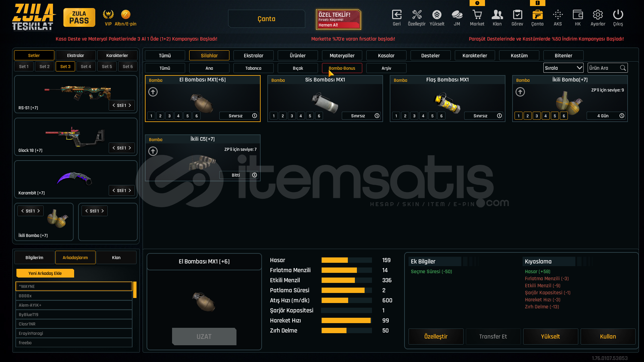Toggle set slot 1 on El Bombası MX1[+6]
The image size is (644, 362).
click(151, 116)
